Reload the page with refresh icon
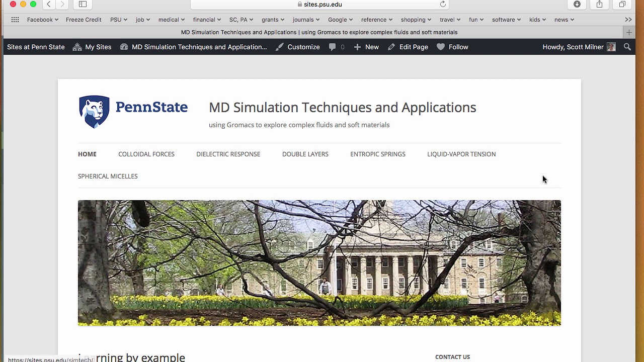Viewport: 644px width, 362px height. [x=443, y=5]
